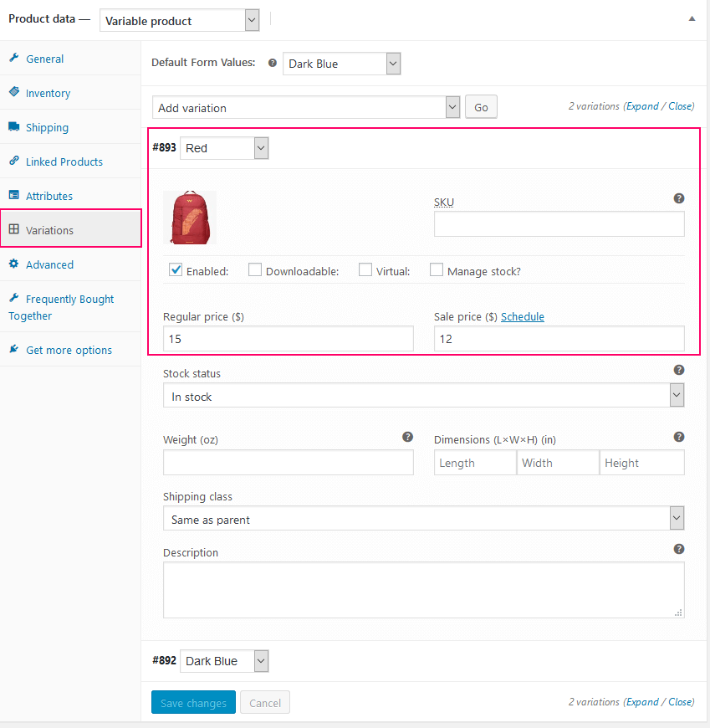This screenshot has width=710, height=728.
Task: Switch to the Linked Products tab
Action: click(64, 161)
